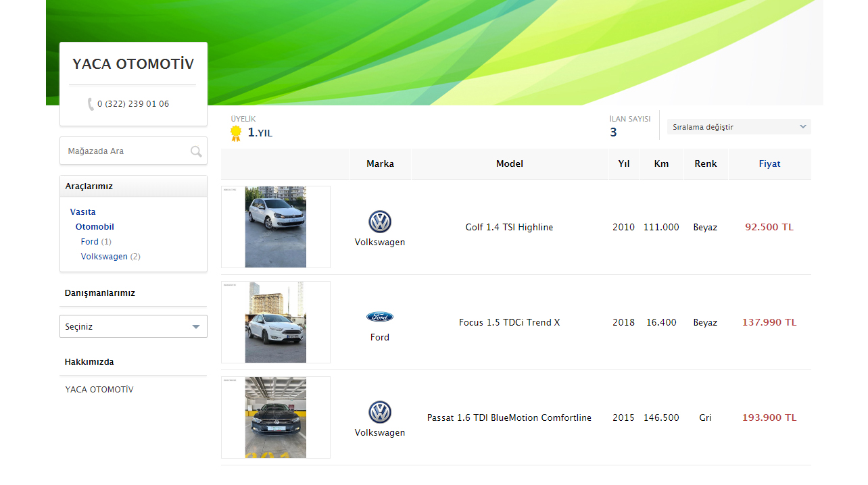This screenshot has height=485, width=868.
Task: Click the YACA OTOMOTİV text under Hakkımızda
Action: (99, 390)
